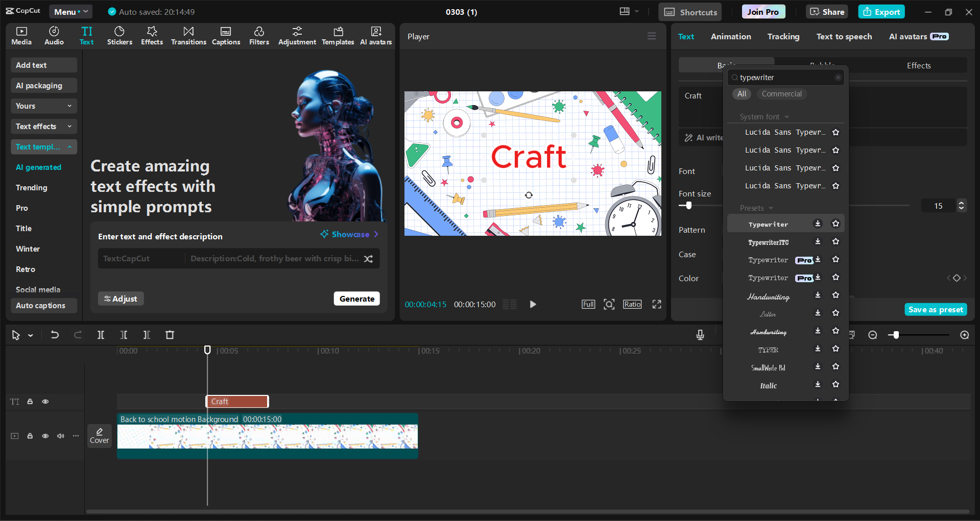Hide the Craft text track
The image size is (980, 521).
(45, 402)
